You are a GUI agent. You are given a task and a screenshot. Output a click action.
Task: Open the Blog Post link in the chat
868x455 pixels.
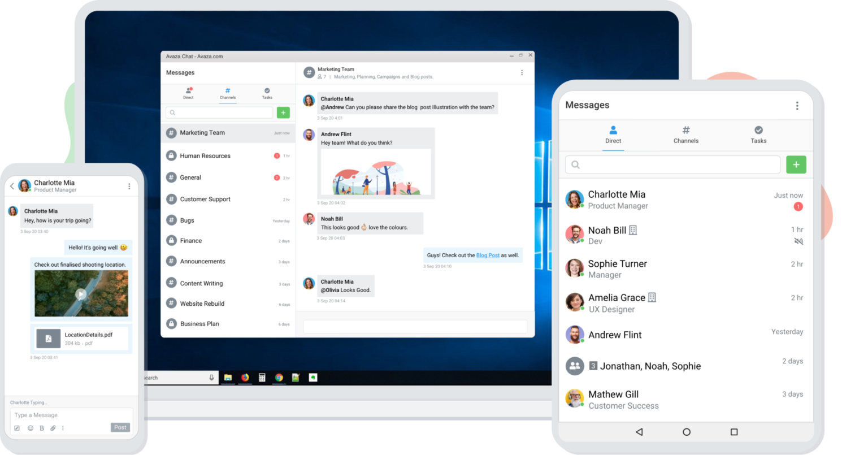click(487, 255)
